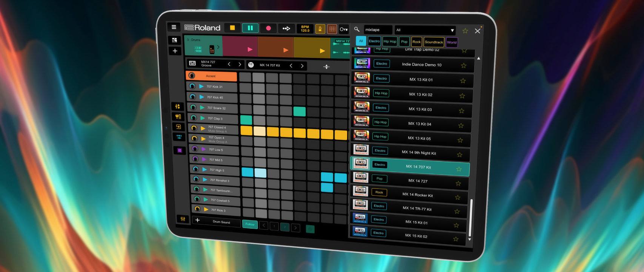Preview the 707 Cowbell 5 sound

[x=206, y=199]
